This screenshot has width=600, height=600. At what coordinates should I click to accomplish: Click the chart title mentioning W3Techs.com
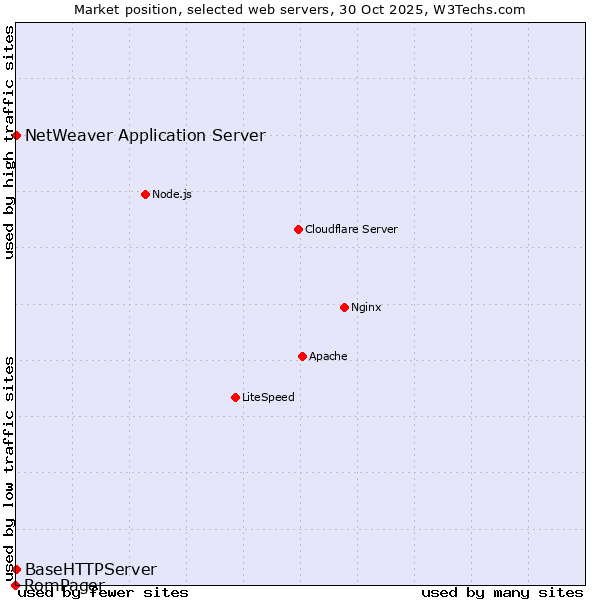[300, 9]
